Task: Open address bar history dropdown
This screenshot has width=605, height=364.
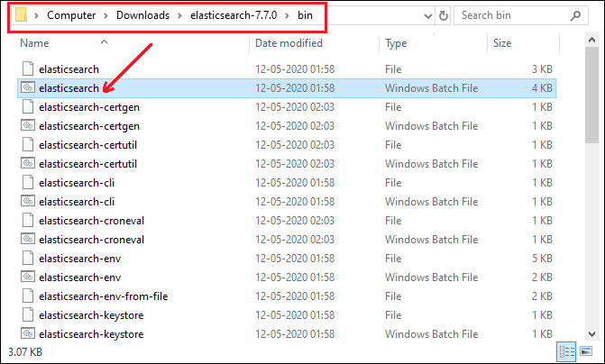Action: tap(427, 16)
